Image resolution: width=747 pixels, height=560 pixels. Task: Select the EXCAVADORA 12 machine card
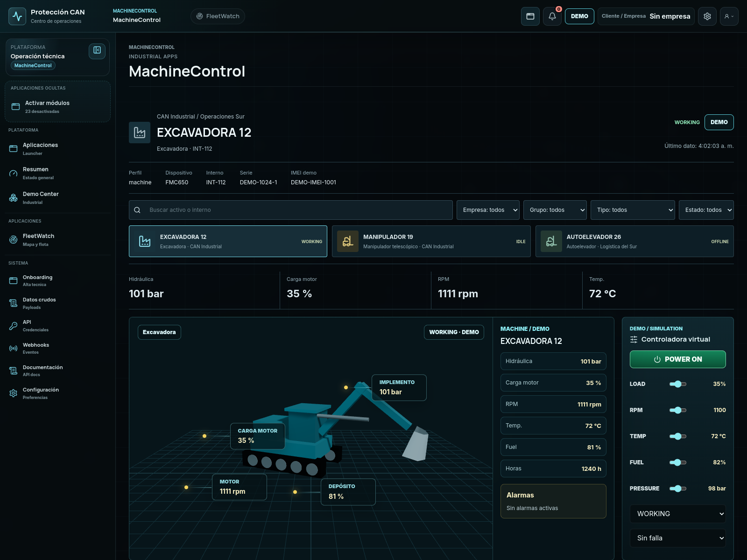tap(228, 241)
